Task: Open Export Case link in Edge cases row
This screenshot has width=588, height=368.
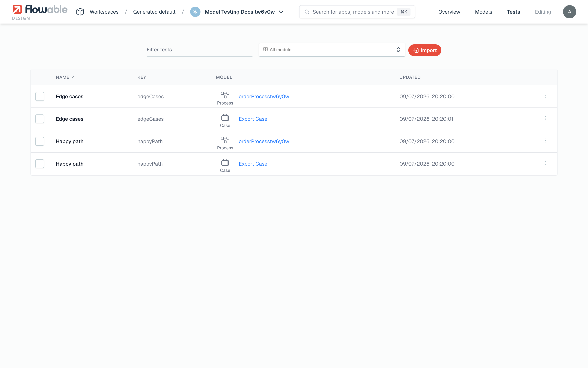Action: [x=253, y=119]
